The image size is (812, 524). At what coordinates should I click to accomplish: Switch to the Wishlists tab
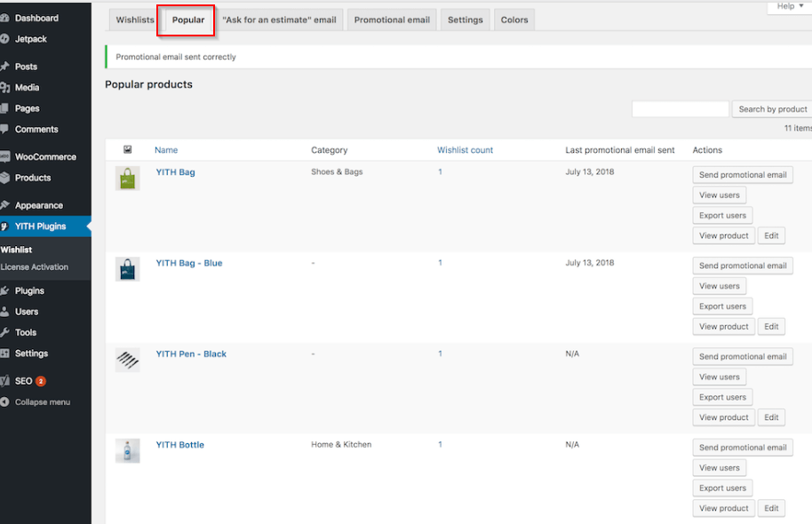point(135,20)
